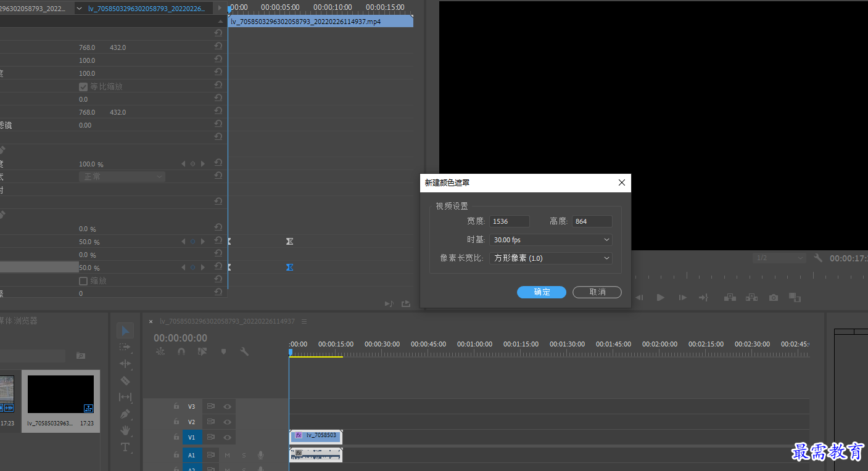
Task: Close the timeline sequence tab
Action: (x=151, y=321)
